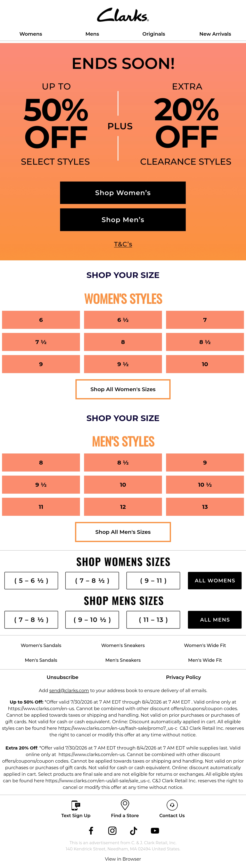Click Shop All Women's Sizes button
The height and width of the screenshot is (868, 246).
123,389
